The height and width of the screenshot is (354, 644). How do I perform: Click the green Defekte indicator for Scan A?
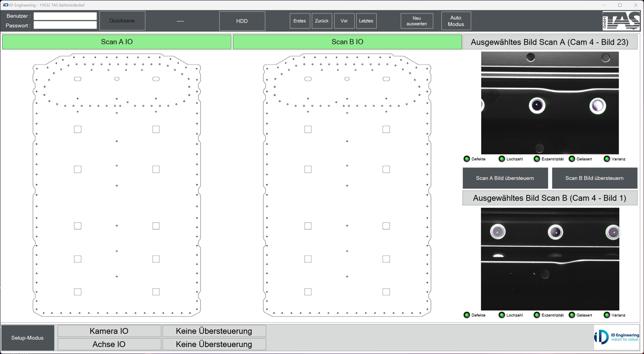pyautogui.click(x=467, y=159)
